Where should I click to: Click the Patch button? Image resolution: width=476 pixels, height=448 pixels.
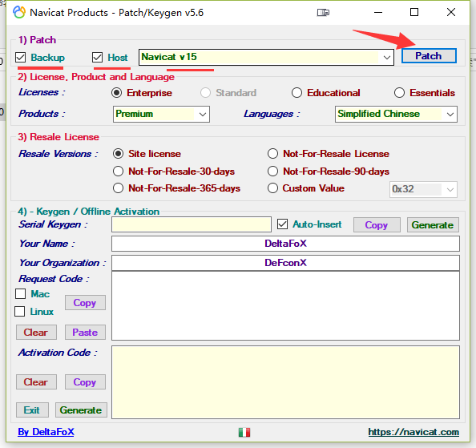pyautogui.click(x=429, y=56)
